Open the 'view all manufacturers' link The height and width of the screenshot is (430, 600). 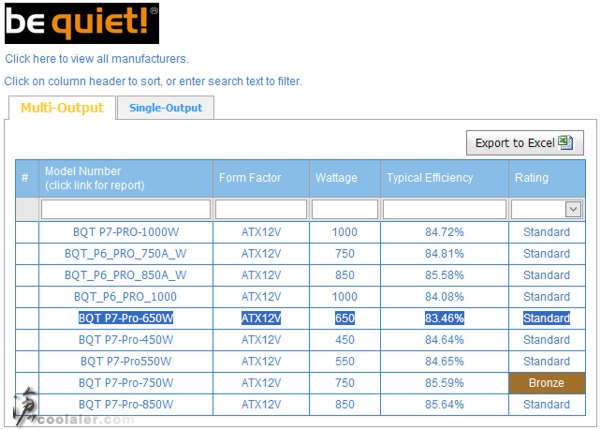coord(96,59)
